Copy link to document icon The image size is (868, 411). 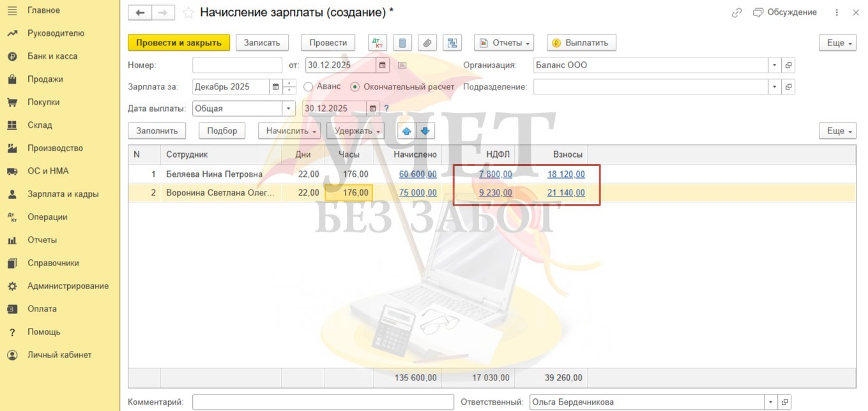pyautogui.click(x=736, y=13)
